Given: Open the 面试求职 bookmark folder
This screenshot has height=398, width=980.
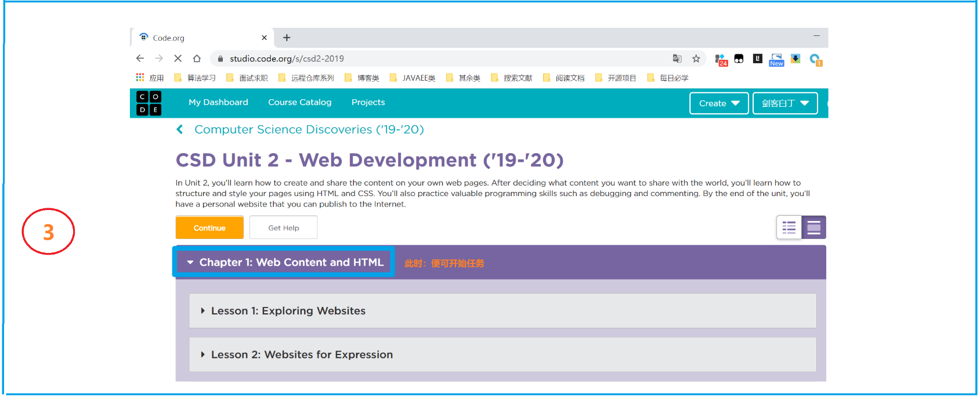Looking at the screenshot, I should [x=248, y=78].
